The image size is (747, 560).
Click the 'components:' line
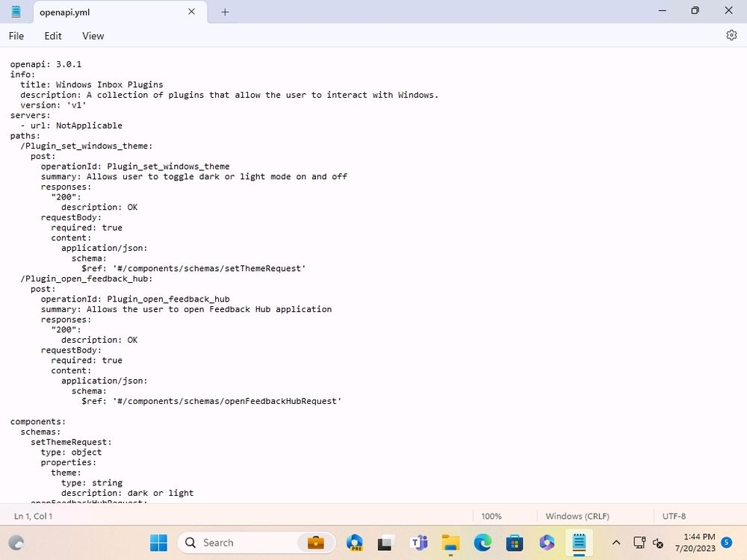pos(38,422)
